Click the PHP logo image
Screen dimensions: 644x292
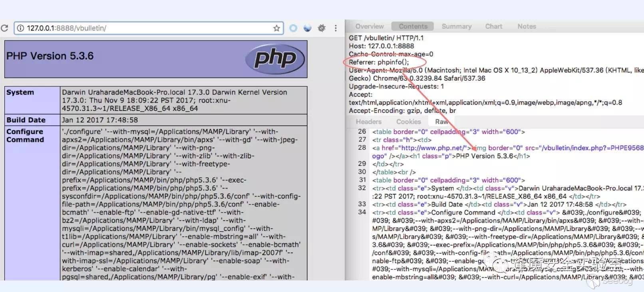(275, 59)
